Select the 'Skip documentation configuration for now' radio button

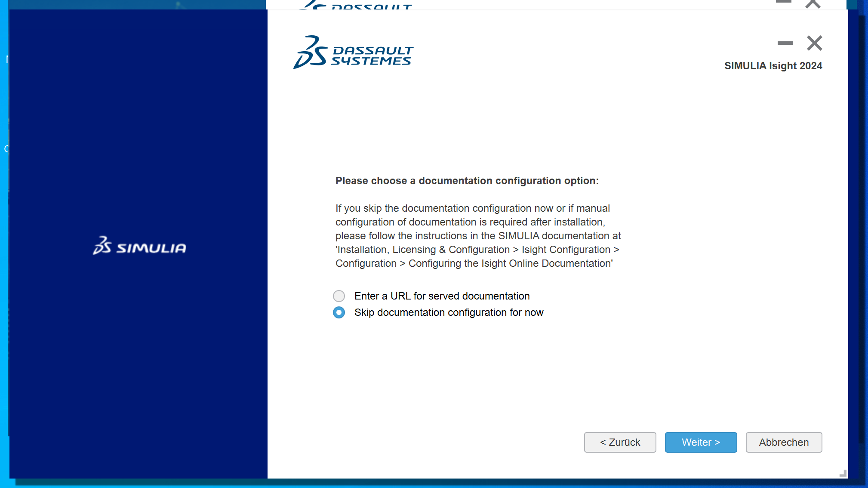[339, 312]
